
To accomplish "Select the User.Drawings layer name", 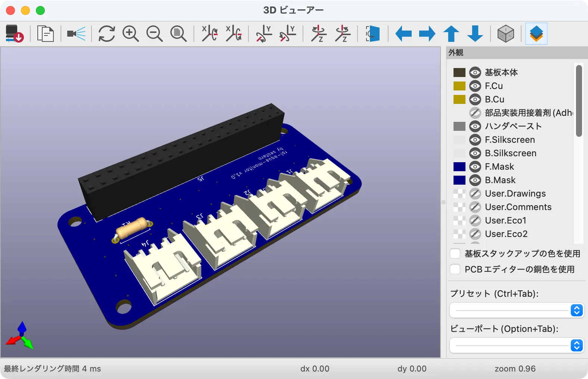I will [x=515, y=194].
